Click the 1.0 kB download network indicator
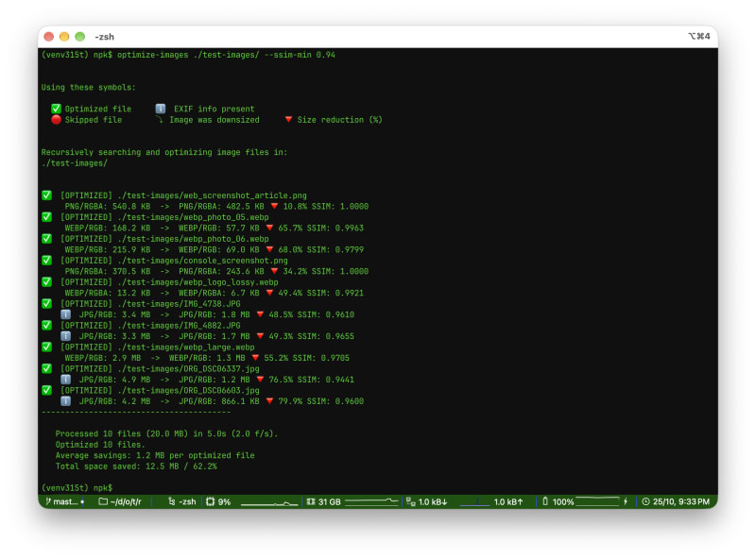The width and height of the screenshot is (756, 559). (x=427, y=501)
